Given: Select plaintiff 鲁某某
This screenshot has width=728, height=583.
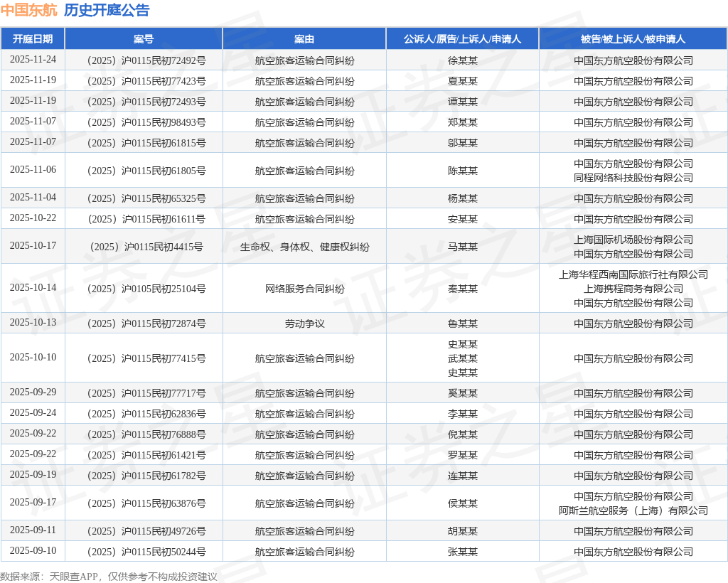Looking at the screenshot, I should 462,323.
